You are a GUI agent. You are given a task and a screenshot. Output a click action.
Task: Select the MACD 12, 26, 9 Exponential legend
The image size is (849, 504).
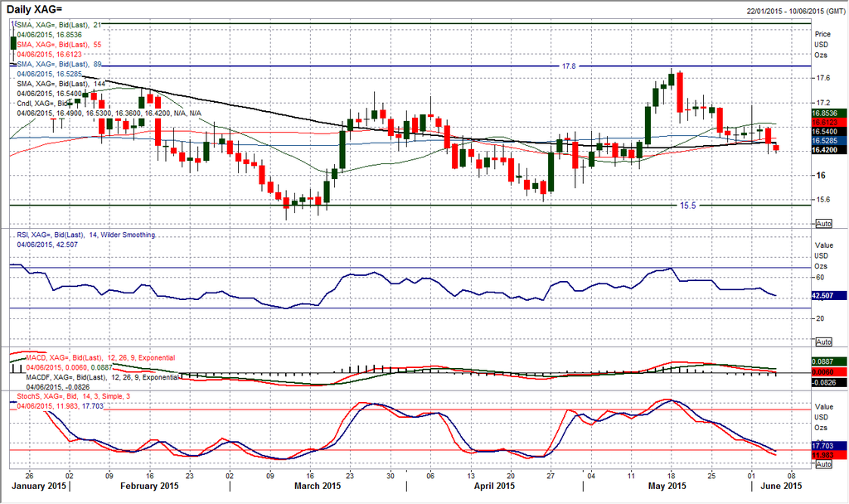(100, 358)
